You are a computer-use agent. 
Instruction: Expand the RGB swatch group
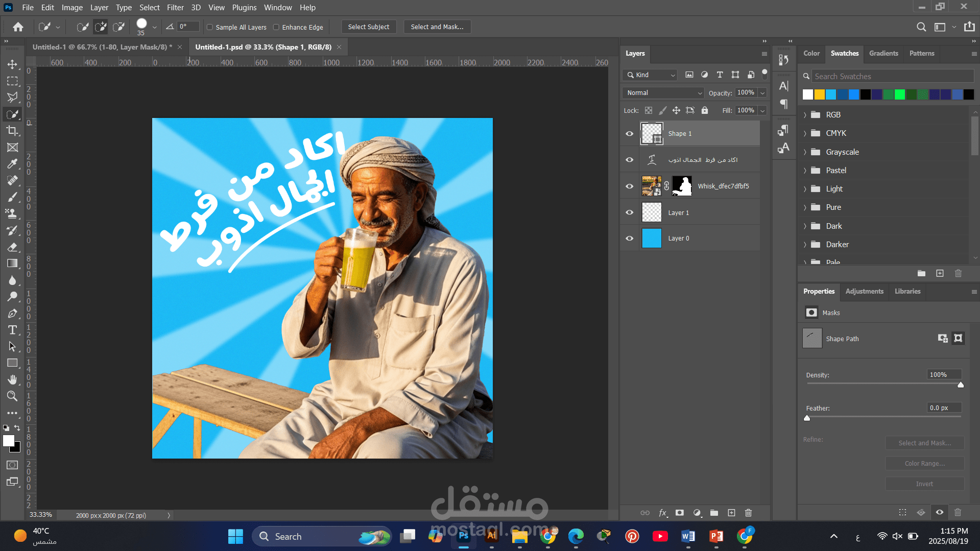pyautogui.click(x=805, y=115)
